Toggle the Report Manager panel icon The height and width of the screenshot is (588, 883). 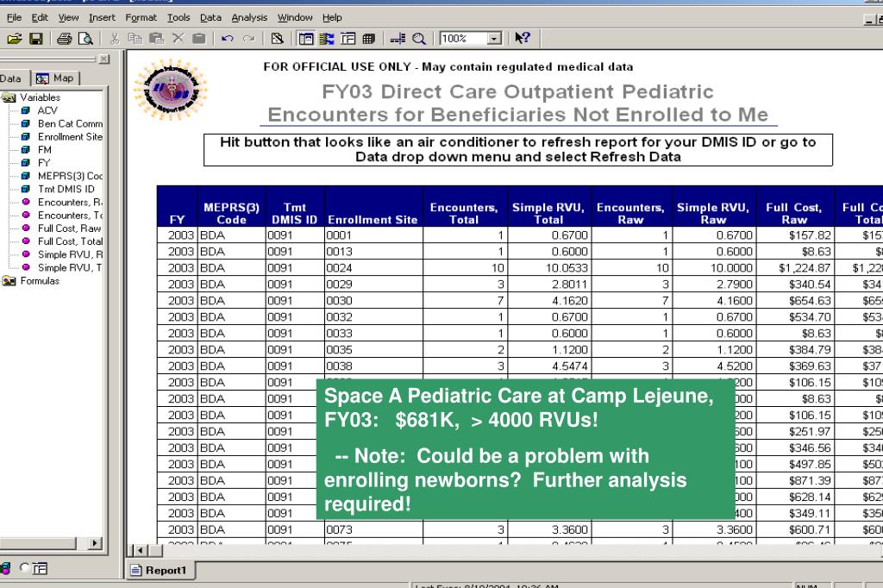(306, 38)
